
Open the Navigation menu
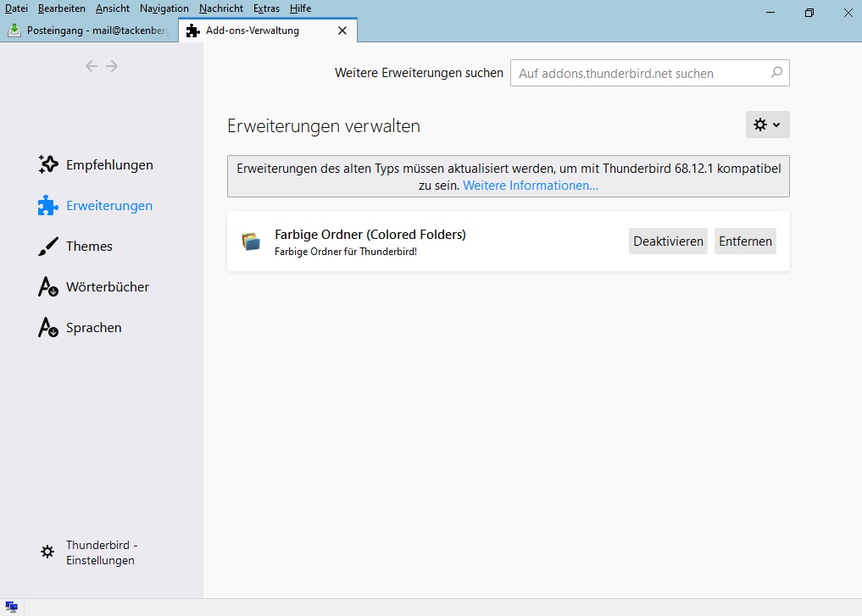(164, 8)
